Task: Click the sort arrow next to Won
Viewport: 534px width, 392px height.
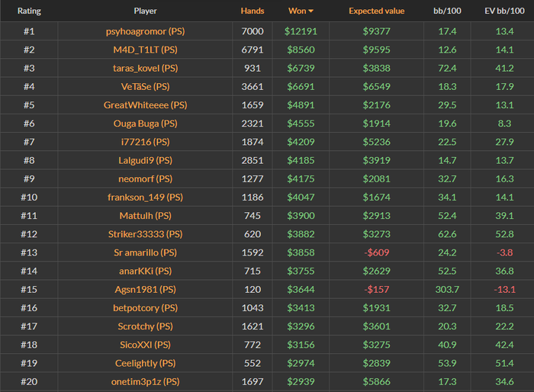Action: coord(310,11)
